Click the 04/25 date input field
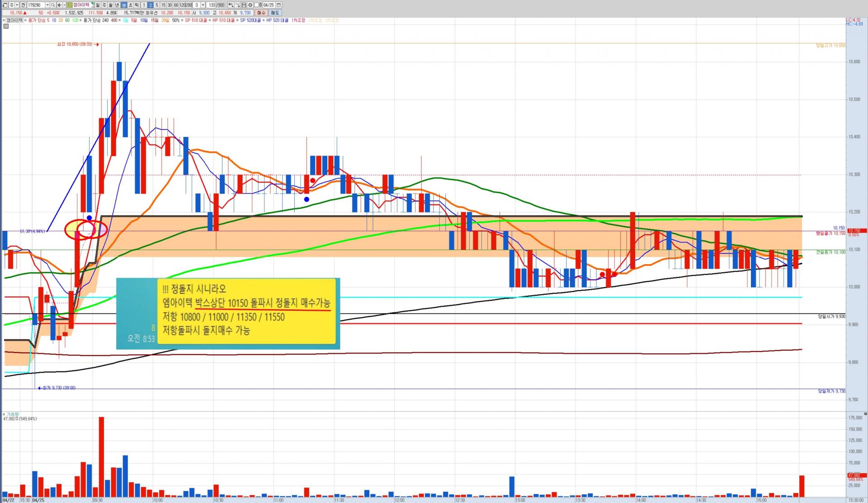 269,5
